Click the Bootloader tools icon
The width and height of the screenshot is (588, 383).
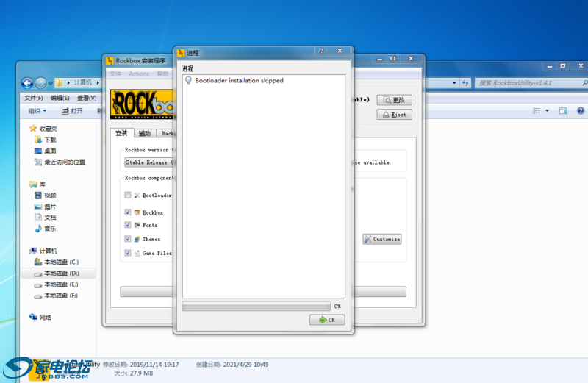[137, 195]
